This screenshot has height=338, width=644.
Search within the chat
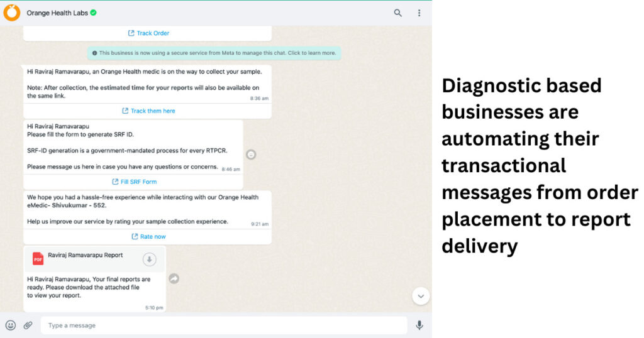pos(397,13)
